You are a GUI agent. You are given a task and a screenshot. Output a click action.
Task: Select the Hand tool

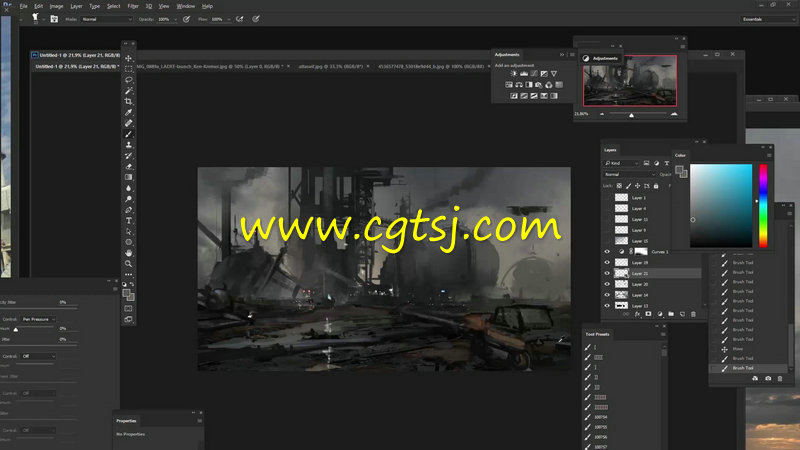click(x=129, y=253)
